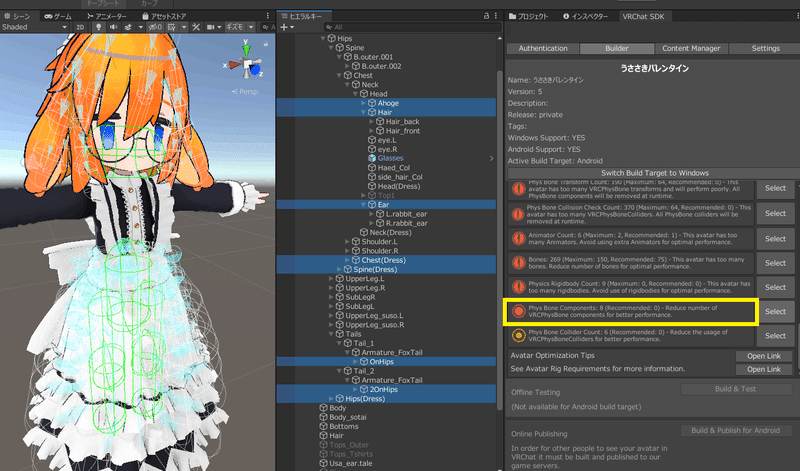Open grid settings dropdown arrow
800x471 pixels.
click(x=184, y=27)
